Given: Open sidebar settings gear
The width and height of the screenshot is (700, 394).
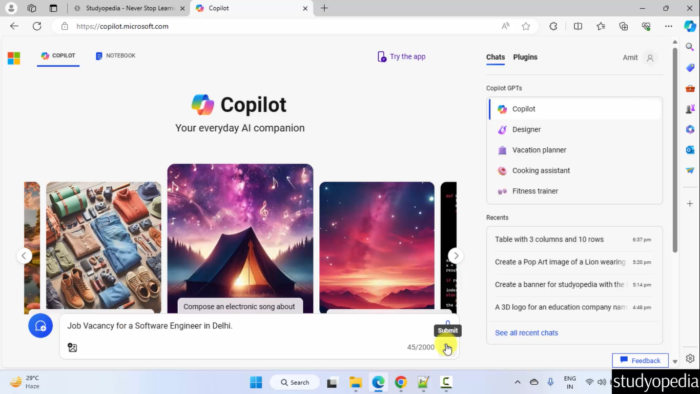Looking at the screenshot, I should [x=690, y=358].
